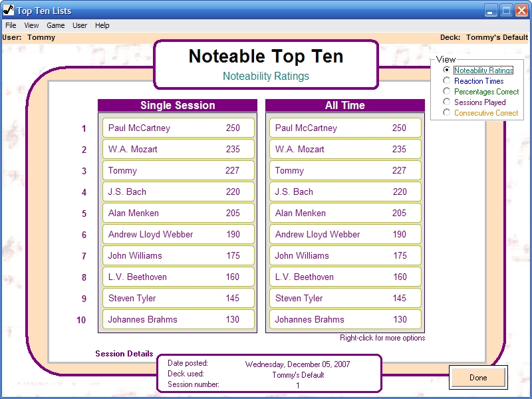Select Andrew Lloyd Webber in All Time list
The height and width of the screenshot is (399, 532).
tap(345, 234)
